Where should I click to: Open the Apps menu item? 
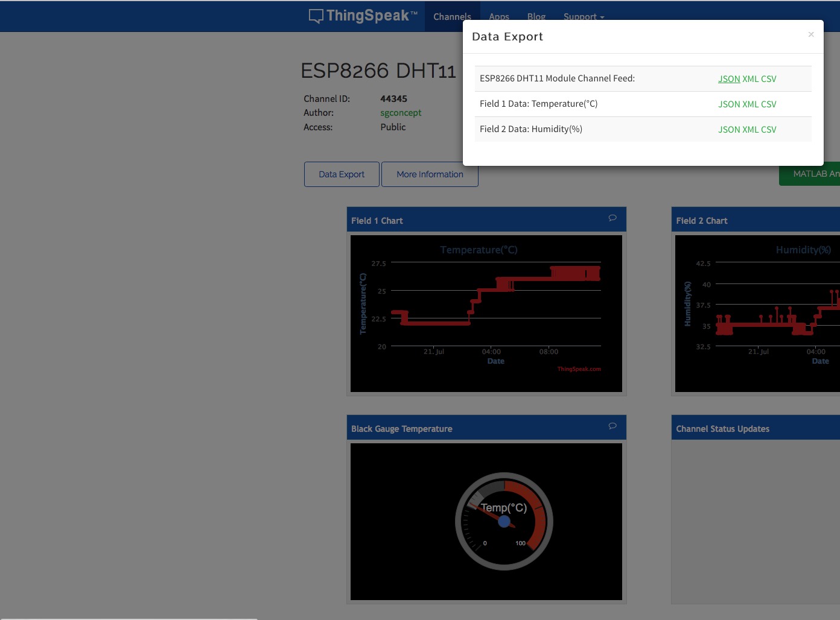point(499,17)
